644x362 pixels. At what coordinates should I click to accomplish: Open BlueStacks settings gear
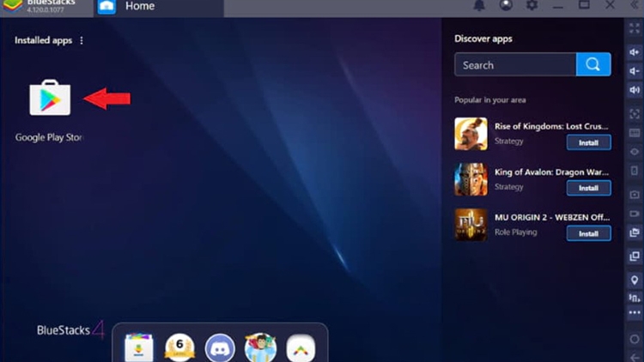coord(532,5)
